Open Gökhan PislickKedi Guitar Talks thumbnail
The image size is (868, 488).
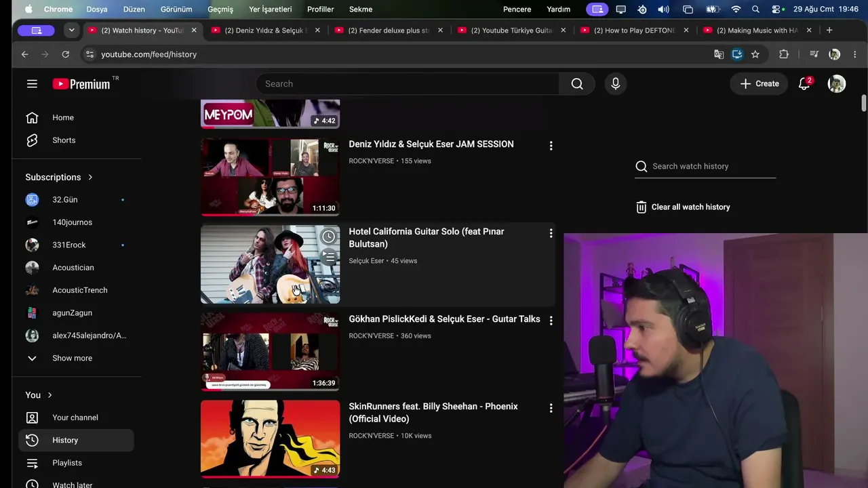[270, 351]
